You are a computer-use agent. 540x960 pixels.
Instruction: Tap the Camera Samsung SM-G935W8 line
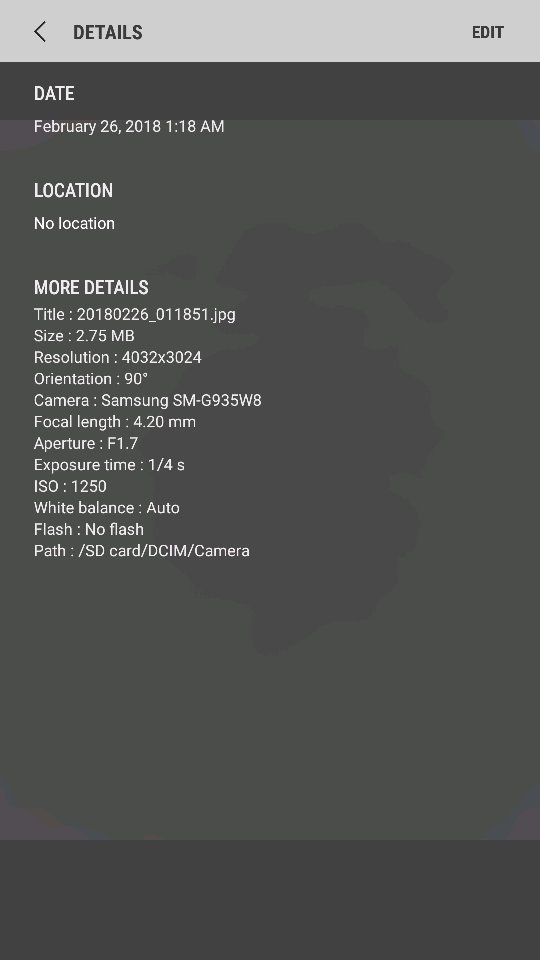[x=148, y=400]
